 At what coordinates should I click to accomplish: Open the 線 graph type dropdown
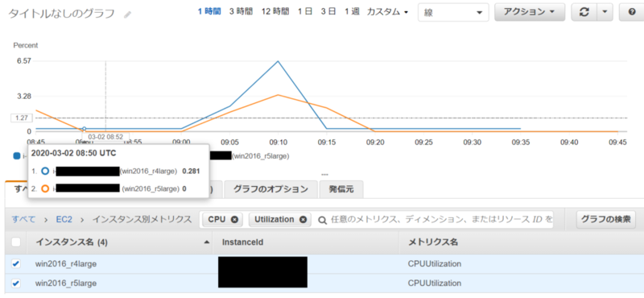pyautogui.click(x=453, y=12)
